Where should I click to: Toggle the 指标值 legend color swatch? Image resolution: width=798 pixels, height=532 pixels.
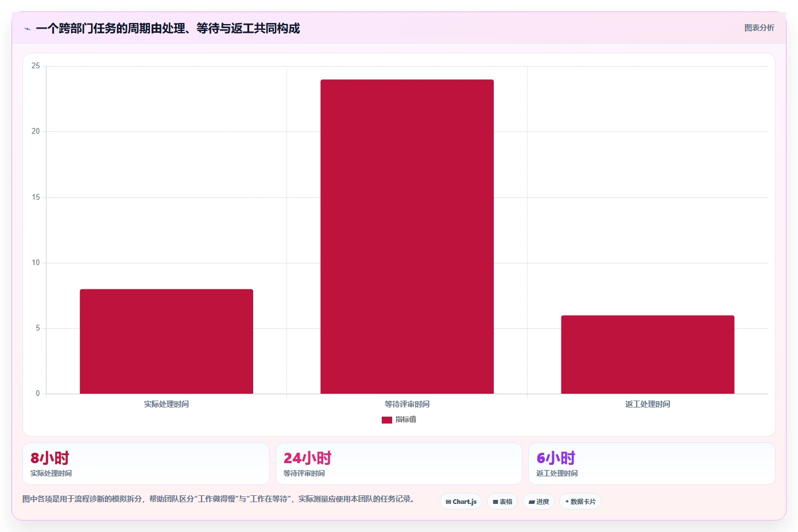point(387,420)
